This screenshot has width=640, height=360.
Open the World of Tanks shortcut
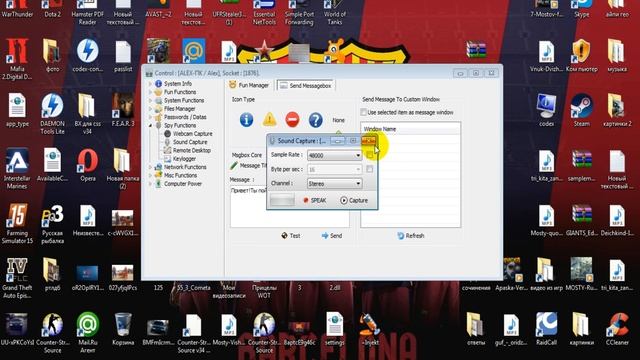[335, 12]
